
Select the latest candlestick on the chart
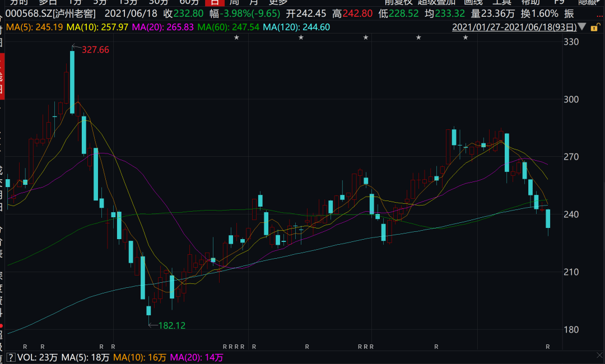tap(548, 218)
